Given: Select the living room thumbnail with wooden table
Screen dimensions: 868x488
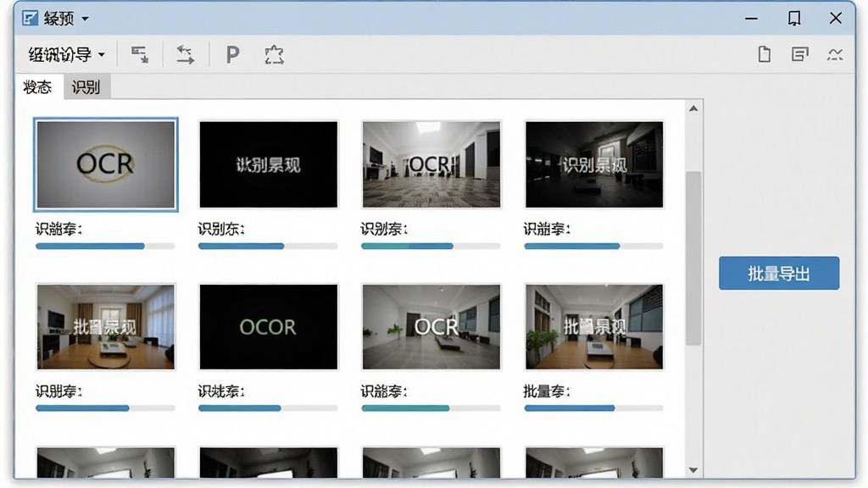Looking at the screenshot, I should [106, 326].
